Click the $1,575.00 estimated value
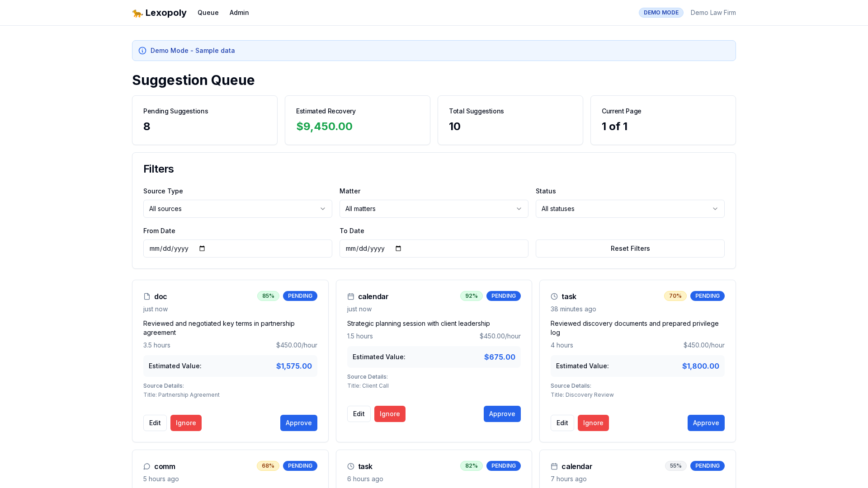The image size is (868, 488). pyautogui.click(x=294, y=366)
